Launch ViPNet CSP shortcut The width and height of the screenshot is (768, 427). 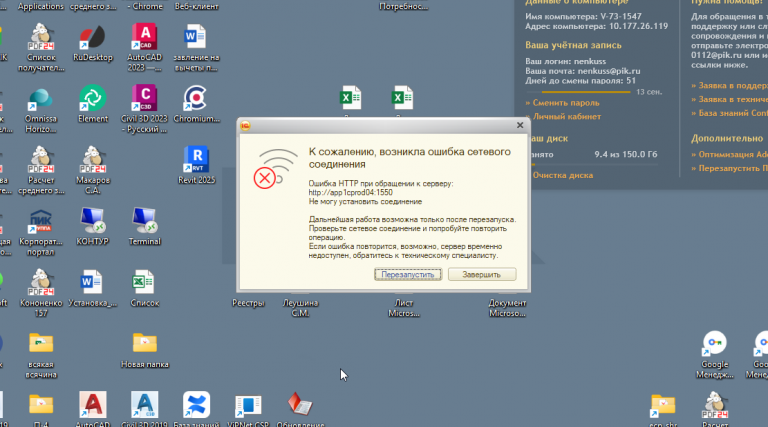[x=248, y=410]
